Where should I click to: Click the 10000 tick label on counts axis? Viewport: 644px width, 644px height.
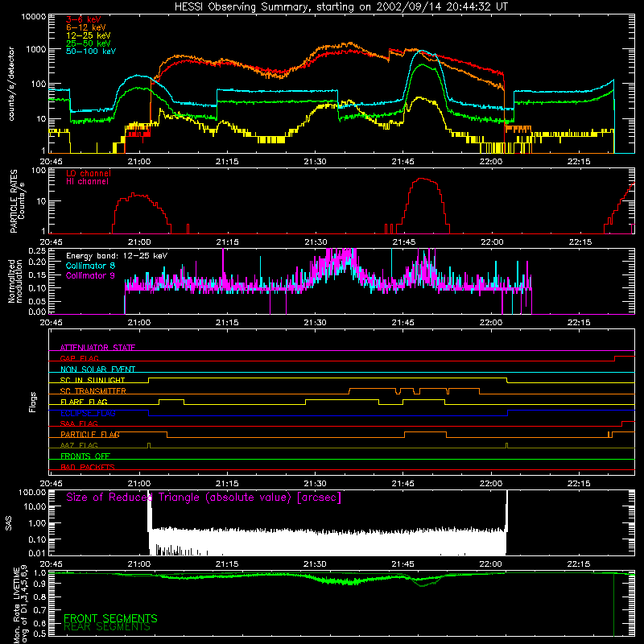pyautogui.click(x=34, y=16)
